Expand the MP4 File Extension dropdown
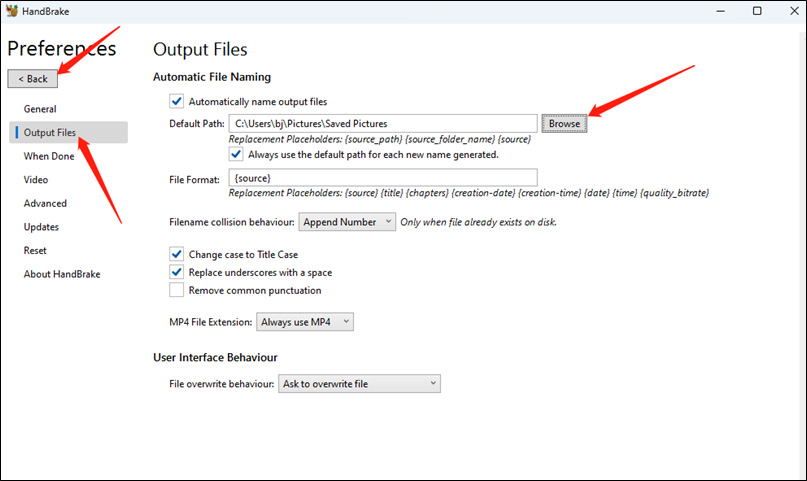This screenshot has height=481, width=807. (x=305, y=322)
